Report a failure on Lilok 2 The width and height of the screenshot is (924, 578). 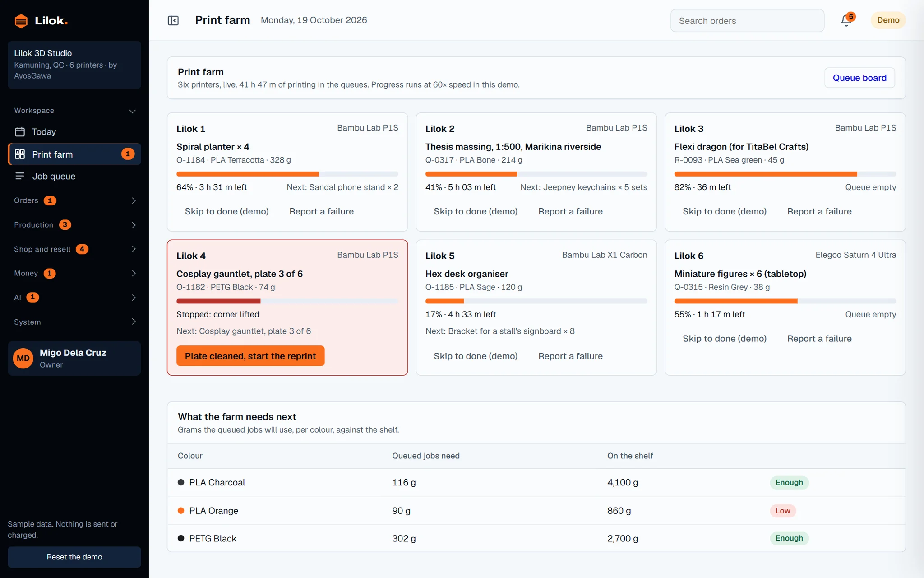click(x=570, y=211)
